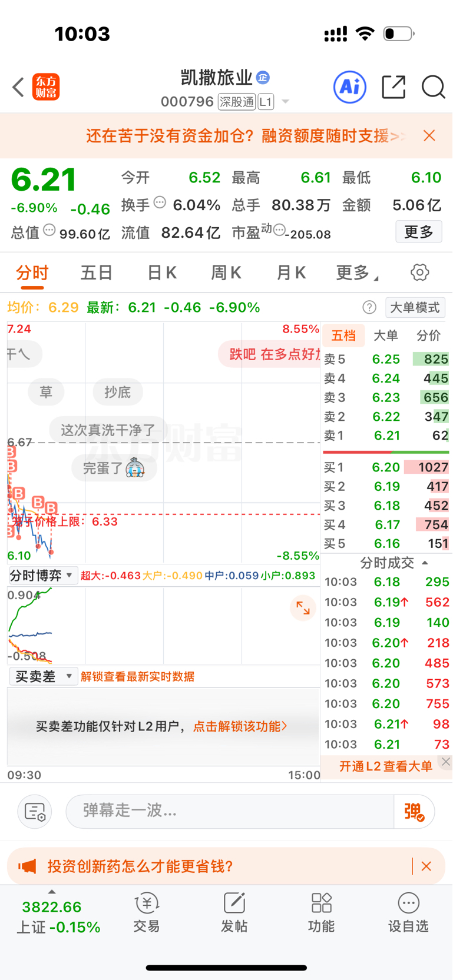Select the 买3 6.18 order row
Viewport: 453px width, 980px height.
[386, 506]
